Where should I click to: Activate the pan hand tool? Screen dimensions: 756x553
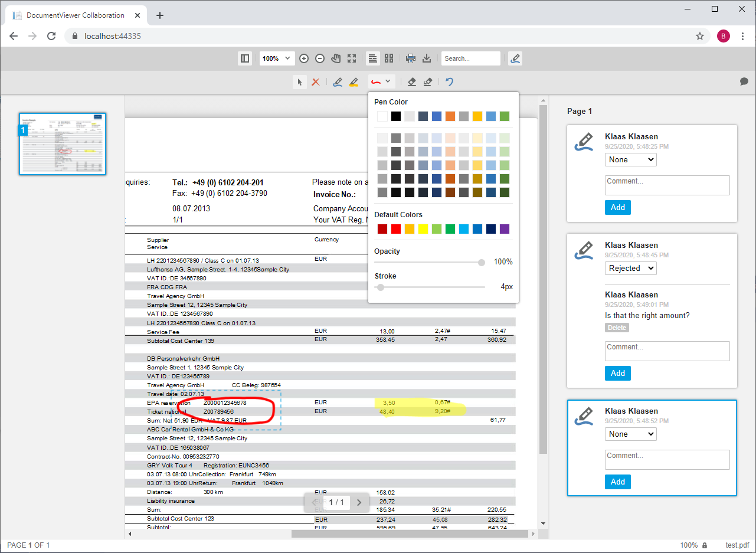pyautogui.click(x=336, y=58)
